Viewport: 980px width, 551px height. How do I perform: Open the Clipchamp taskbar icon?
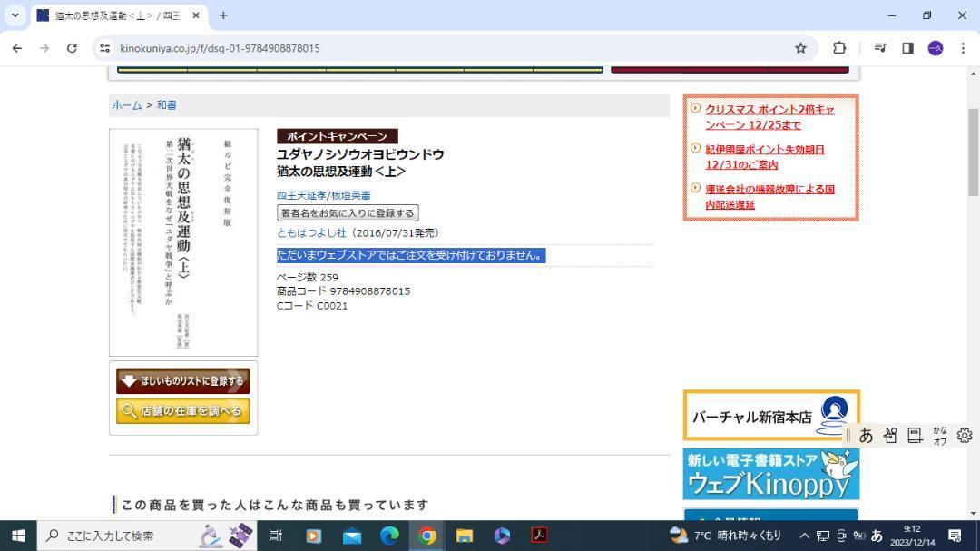[x=502, y=536]
